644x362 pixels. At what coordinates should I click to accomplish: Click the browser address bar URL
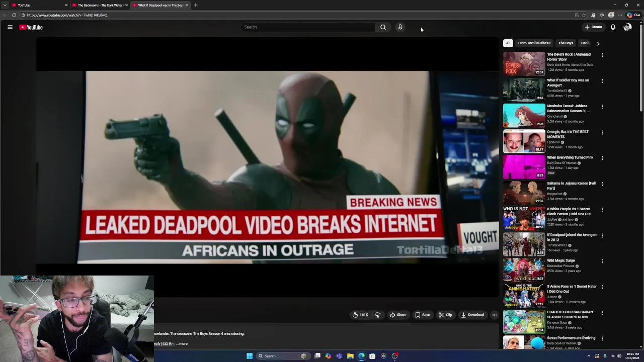point(67,15)
